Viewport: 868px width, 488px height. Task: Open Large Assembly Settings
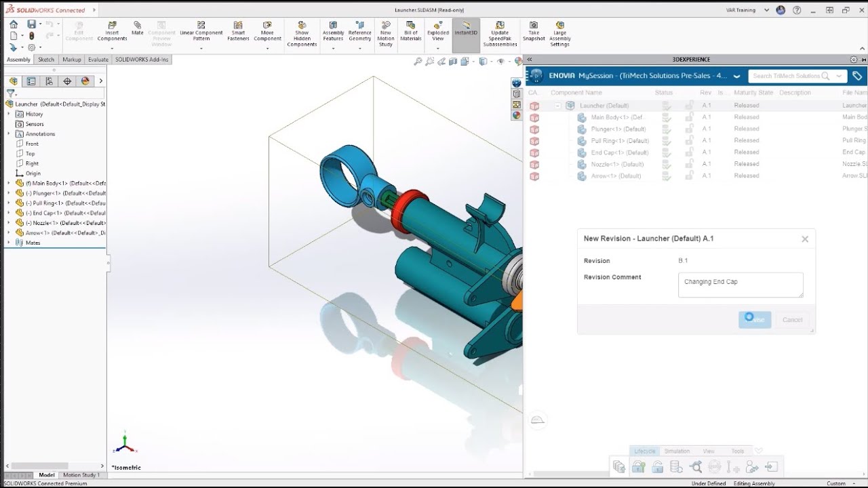pos(560,34)
